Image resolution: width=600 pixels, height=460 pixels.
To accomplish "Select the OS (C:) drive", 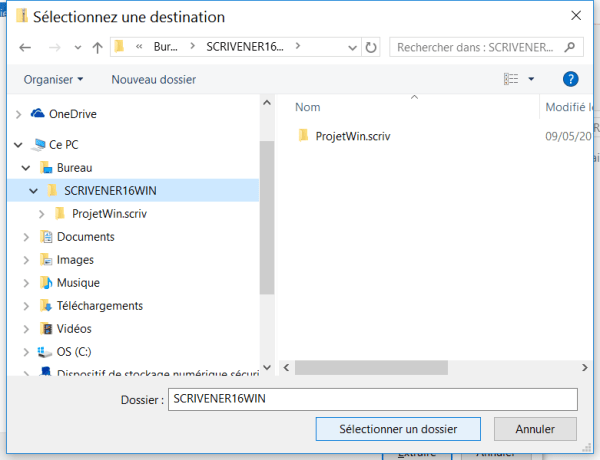I will coord(74,352).
